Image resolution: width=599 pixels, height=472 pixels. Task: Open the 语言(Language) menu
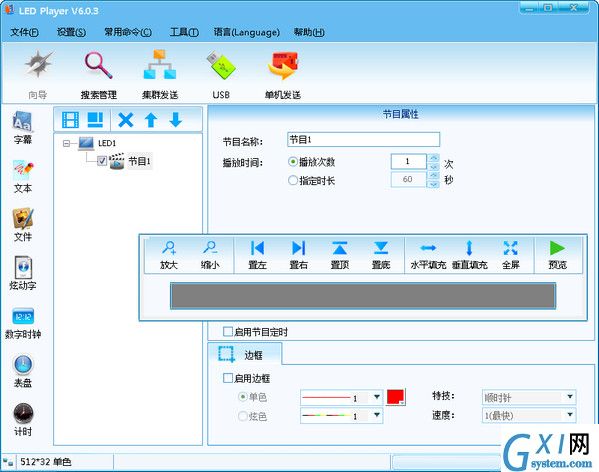coord(247,32)
